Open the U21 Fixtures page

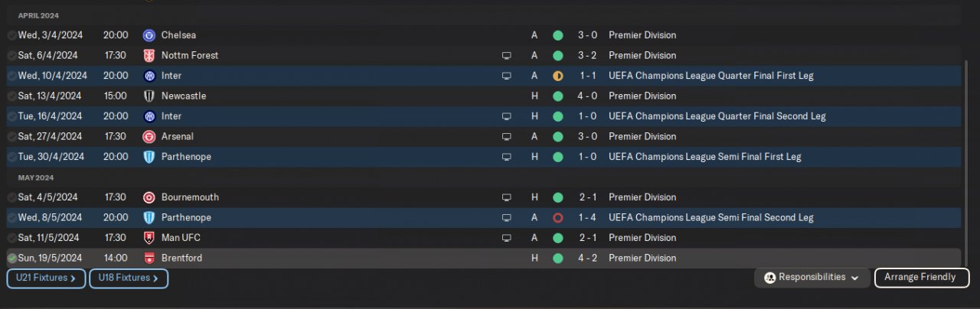(x=46, y=278)
